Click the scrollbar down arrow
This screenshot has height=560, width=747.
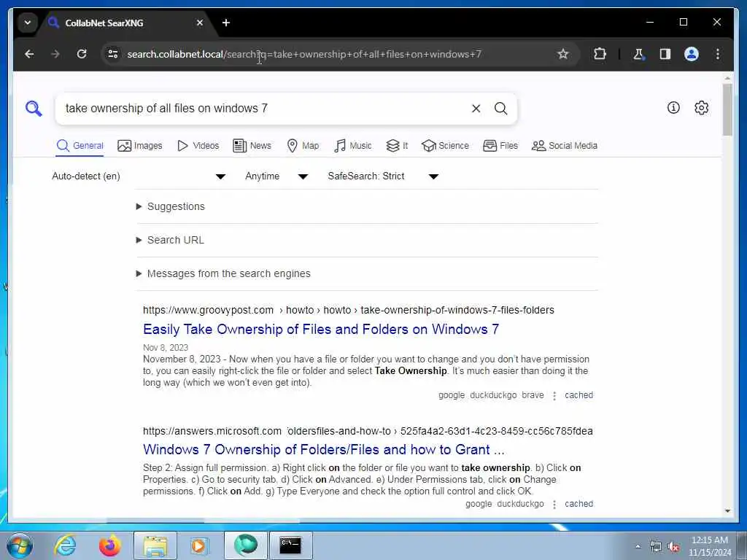pyautogui.click(x=727, y=511)
